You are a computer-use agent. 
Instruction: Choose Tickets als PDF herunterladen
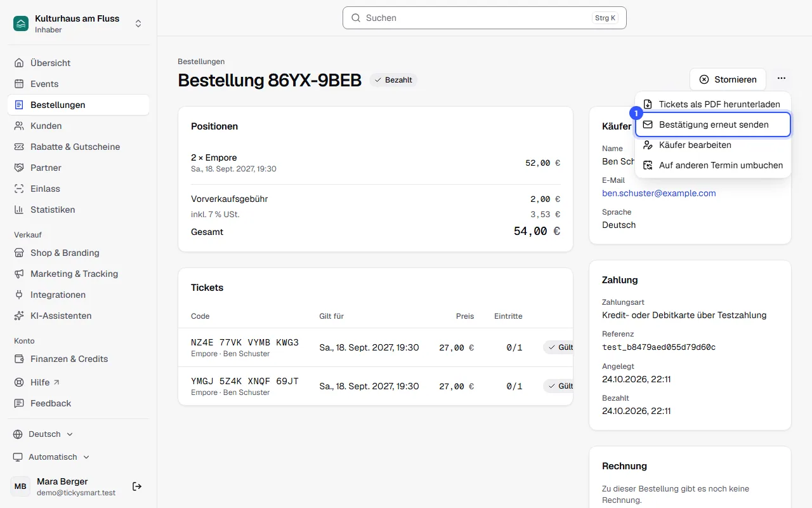713,104
